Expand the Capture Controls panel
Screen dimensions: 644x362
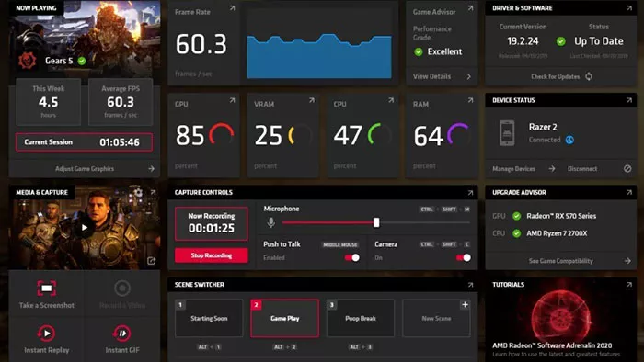point(470,193)
